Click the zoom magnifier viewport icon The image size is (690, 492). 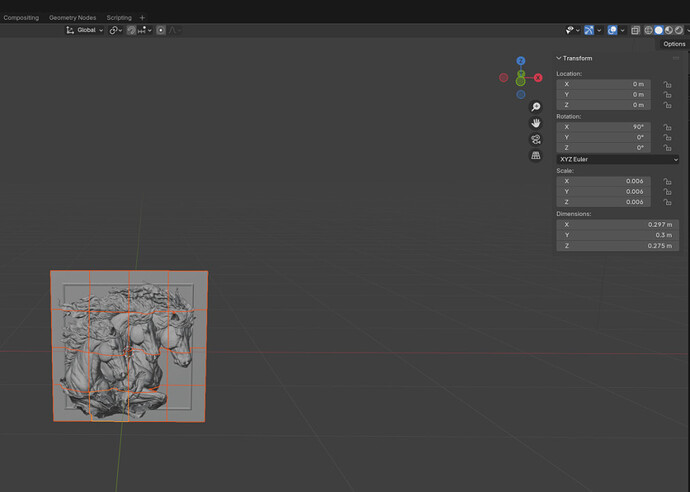click(x=536, y=107)
